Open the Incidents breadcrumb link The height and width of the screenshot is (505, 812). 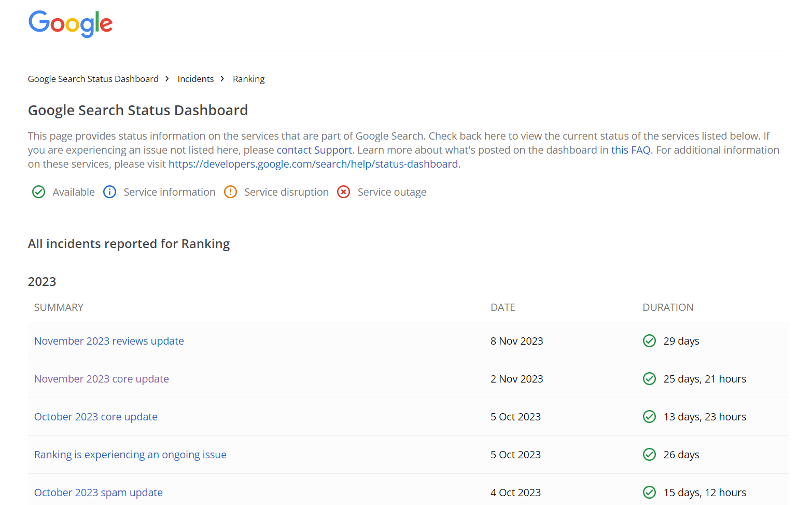(x=195, y=79)
